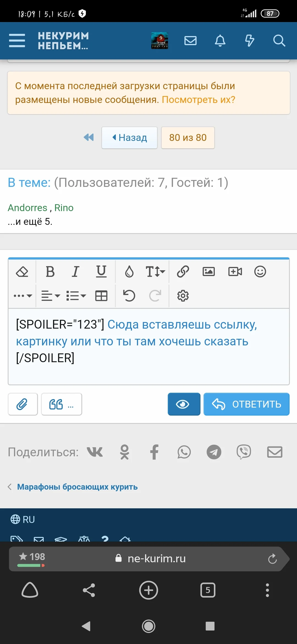The width and height of the screenshot is (297, 644).
Task: Open the browser tab switcher
Action: click(208, 590)
